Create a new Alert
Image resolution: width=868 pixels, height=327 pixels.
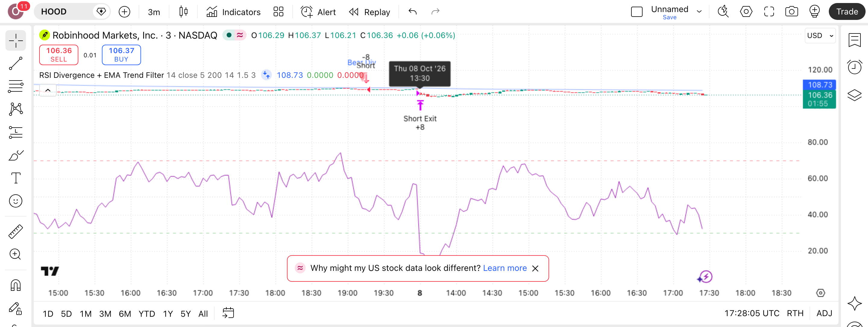coord(318,12)
